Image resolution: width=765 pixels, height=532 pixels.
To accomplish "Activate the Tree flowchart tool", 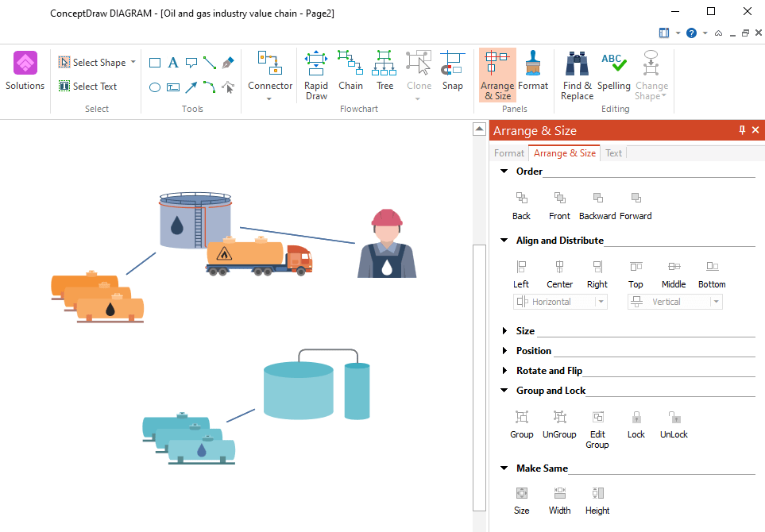I will [x=384, y=71].
